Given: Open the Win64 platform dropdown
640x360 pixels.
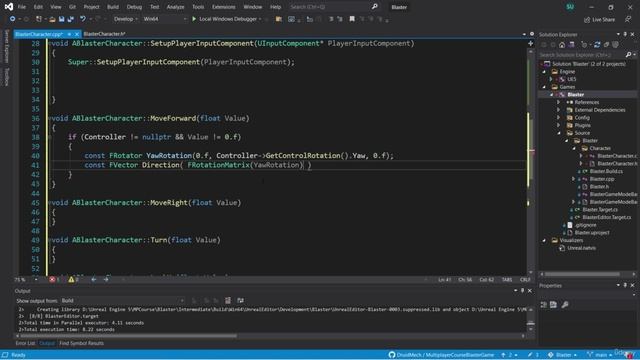Looking at the screenshot, I should [x=164, y=19].
